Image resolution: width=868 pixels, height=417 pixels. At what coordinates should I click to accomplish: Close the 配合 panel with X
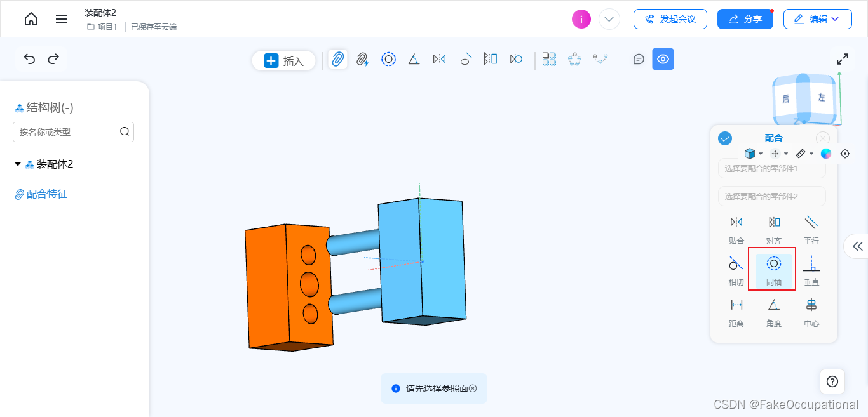point(823,138)
